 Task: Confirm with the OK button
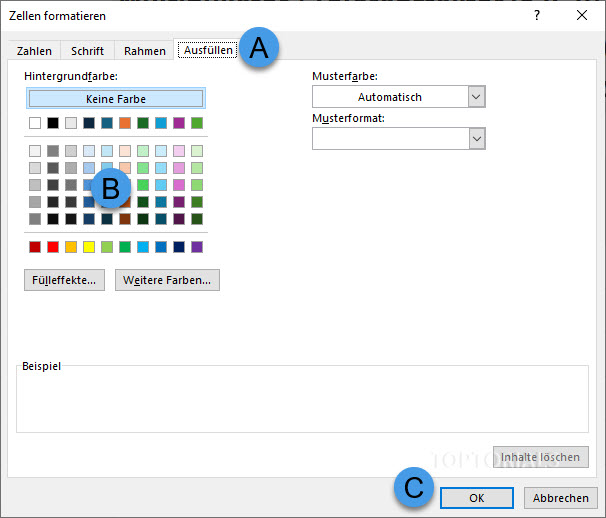click(476, 498)
